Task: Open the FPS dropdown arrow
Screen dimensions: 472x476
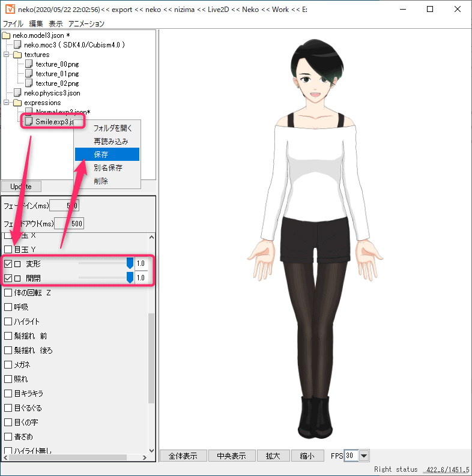Action: tap(364, 456)
